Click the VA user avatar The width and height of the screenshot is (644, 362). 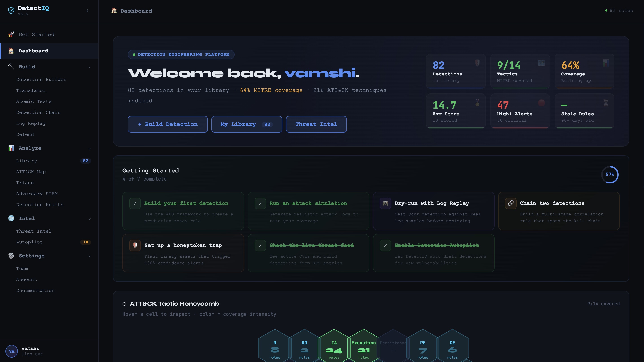tap(11, 351)
